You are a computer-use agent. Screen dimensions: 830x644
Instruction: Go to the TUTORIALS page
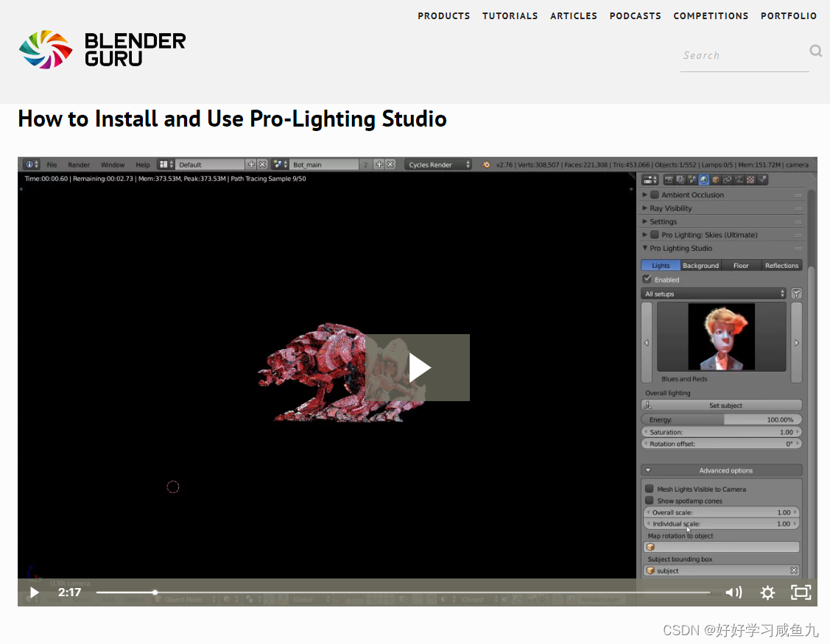pos(510,16)
